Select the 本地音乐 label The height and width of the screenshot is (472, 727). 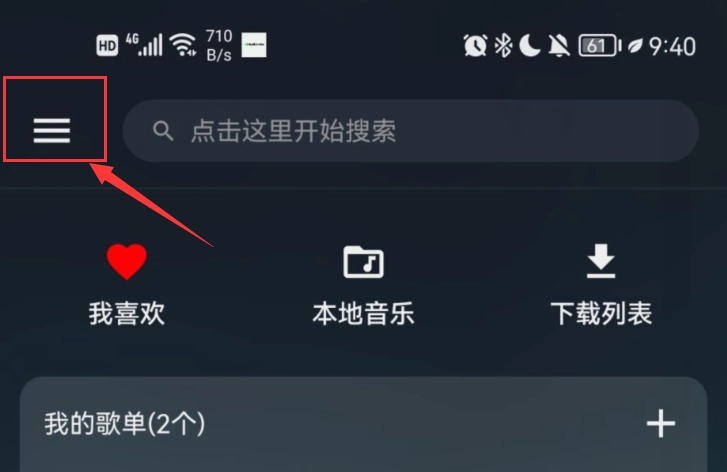tap(364, 313)
